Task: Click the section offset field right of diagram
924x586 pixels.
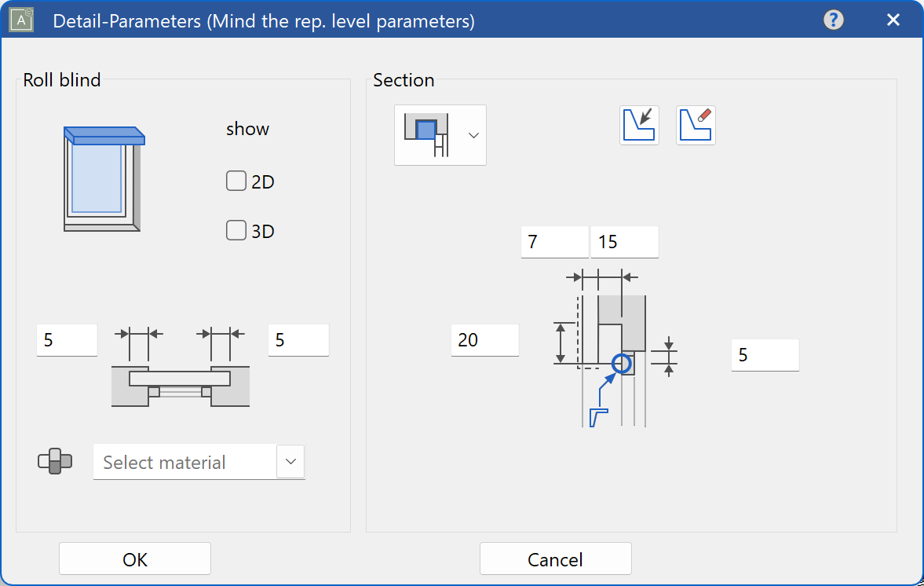Action: point(765,355)
